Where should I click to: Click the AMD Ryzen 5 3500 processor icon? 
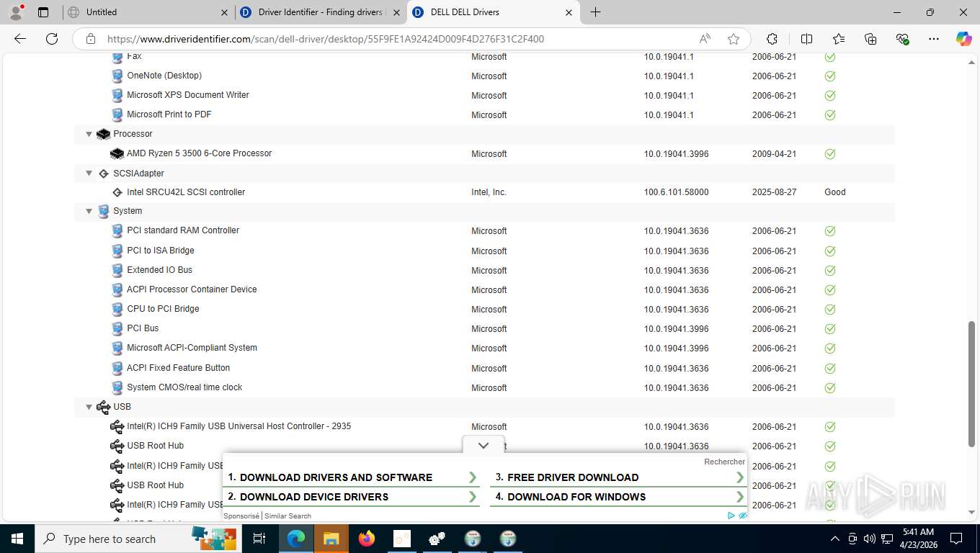tap(117, 153)
